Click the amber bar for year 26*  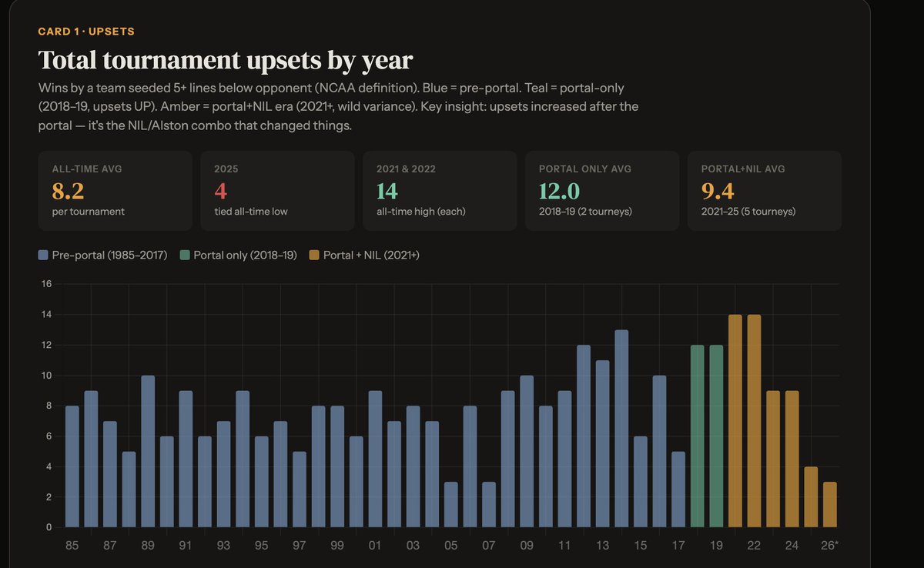[829, 505]
